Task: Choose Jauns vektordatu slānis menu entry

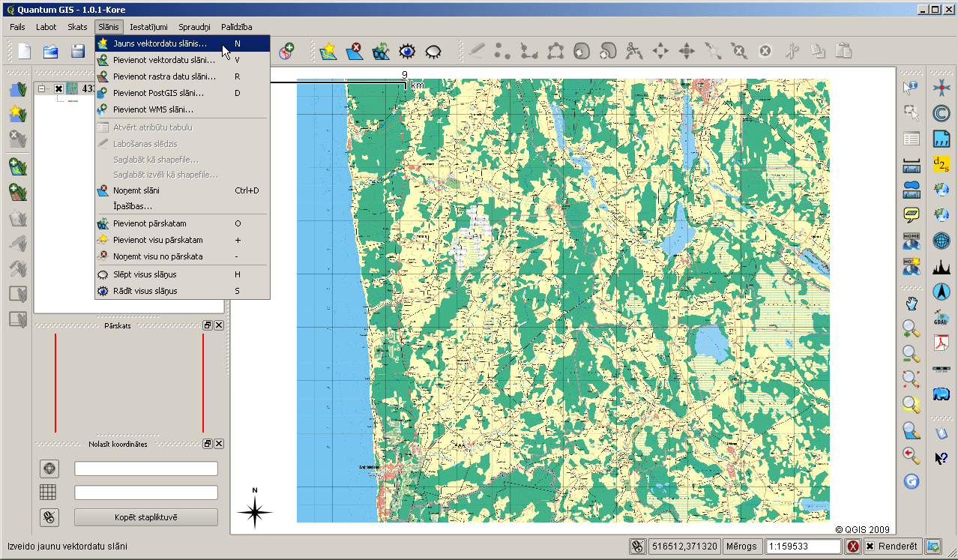Action: [182, 43]
